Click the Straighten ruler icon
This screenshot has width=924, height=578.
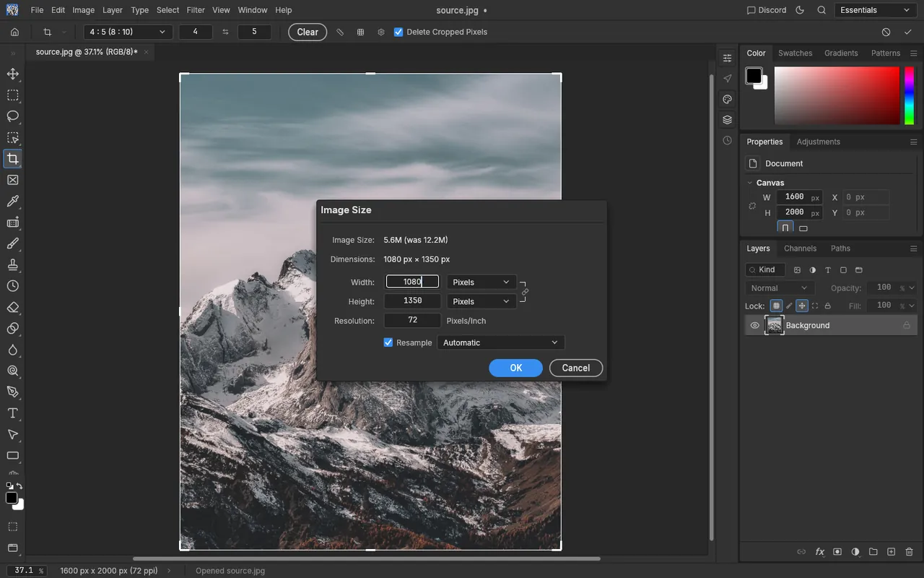tap(340, 32)
